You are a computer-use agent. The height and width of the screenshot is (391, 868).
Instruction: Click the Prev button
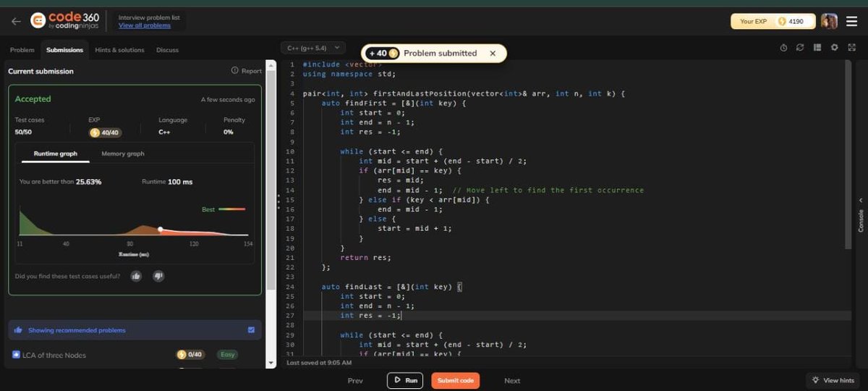click(355, 380)
